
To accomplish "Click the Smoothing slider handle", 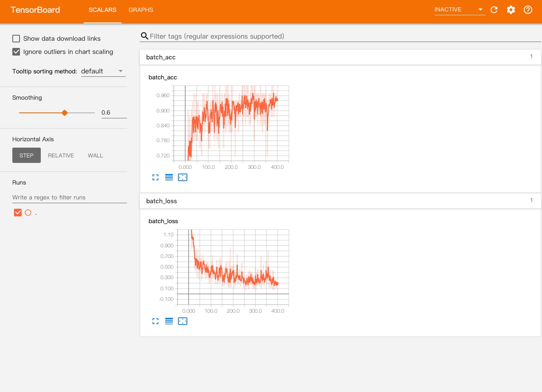I will click(x=65, y=113).
